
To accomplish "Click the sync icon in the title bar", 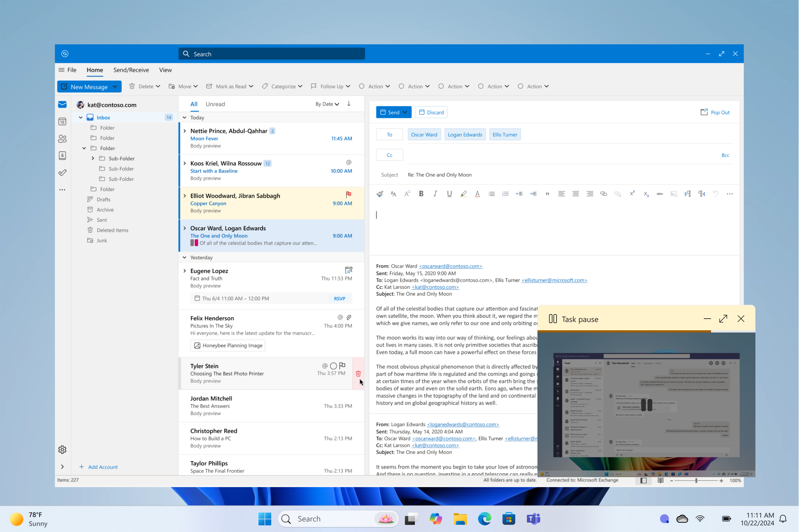I will point(65,54).
